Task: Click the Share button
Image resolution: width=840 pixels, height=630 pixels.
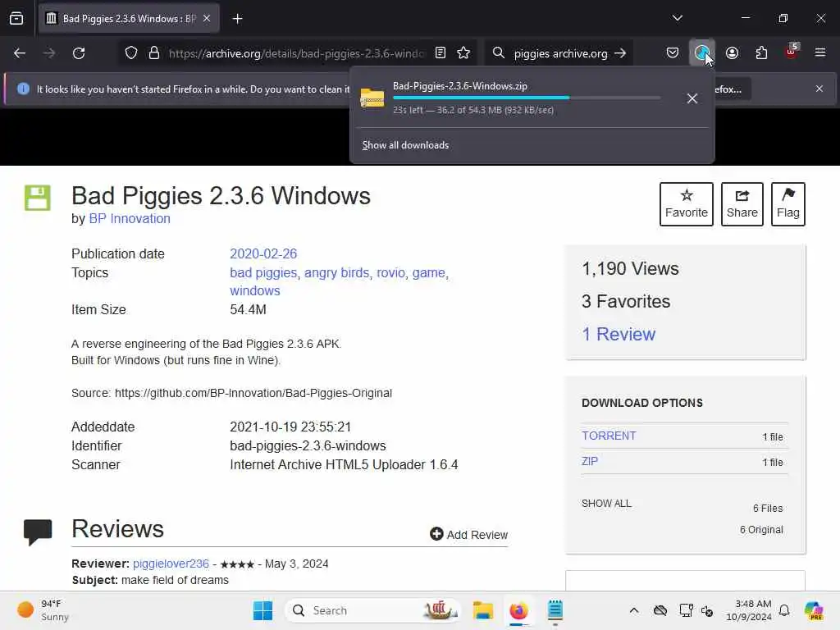Action: 742,204
